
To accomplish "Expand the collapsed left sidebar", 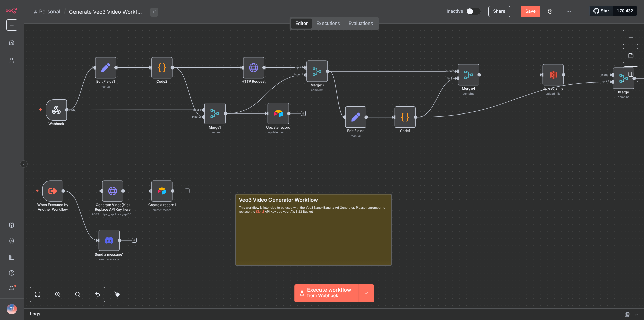I will (24, 164).
